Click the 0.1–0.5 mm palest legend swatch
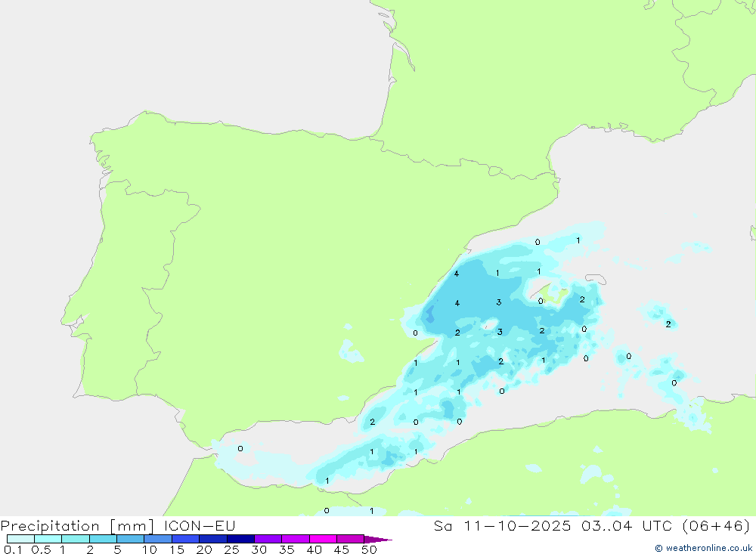 click(20, 539)
